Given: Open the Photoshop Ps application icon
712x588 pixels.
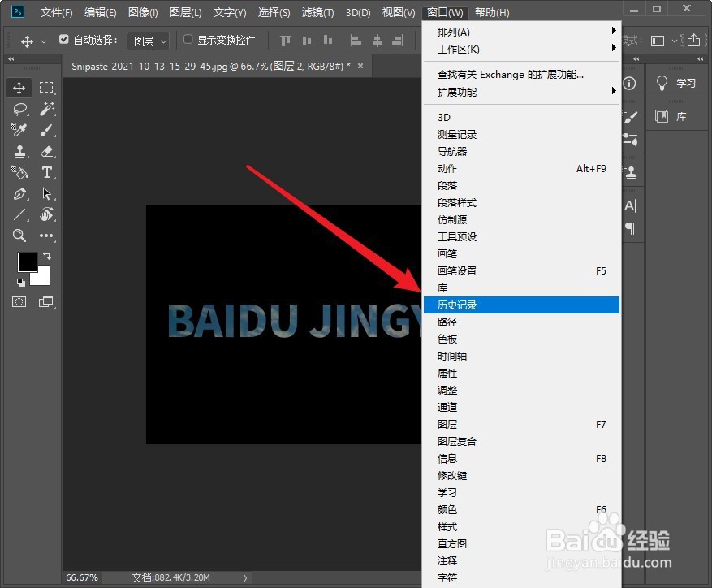Looking at the screenshot, I should pyautogui.click(x=18, y=11).
